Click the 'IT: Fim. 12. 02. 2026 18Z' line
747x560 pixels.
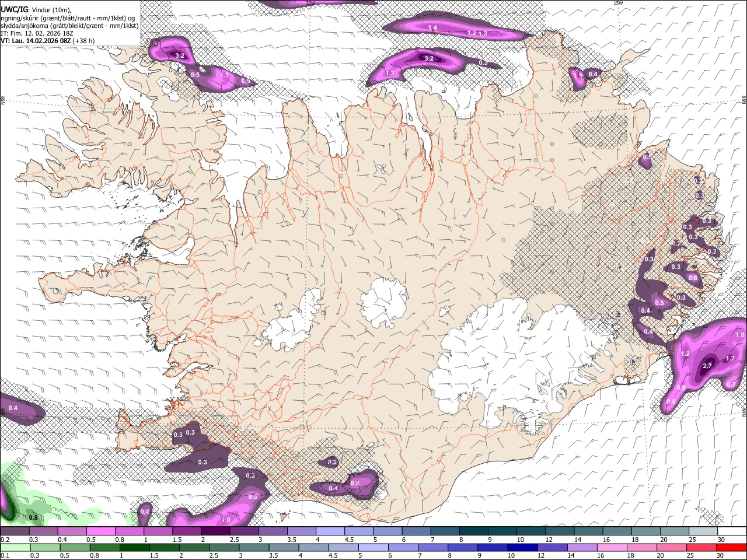tap(37, 34)
